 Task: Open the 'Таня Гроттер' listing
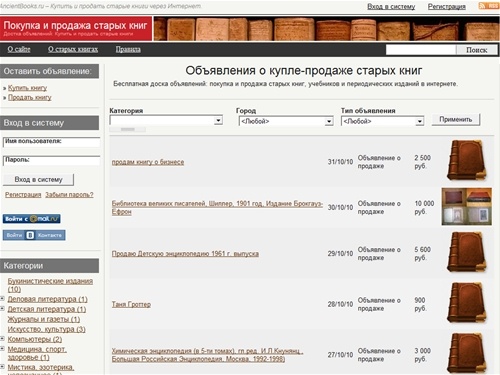point(131,304)
